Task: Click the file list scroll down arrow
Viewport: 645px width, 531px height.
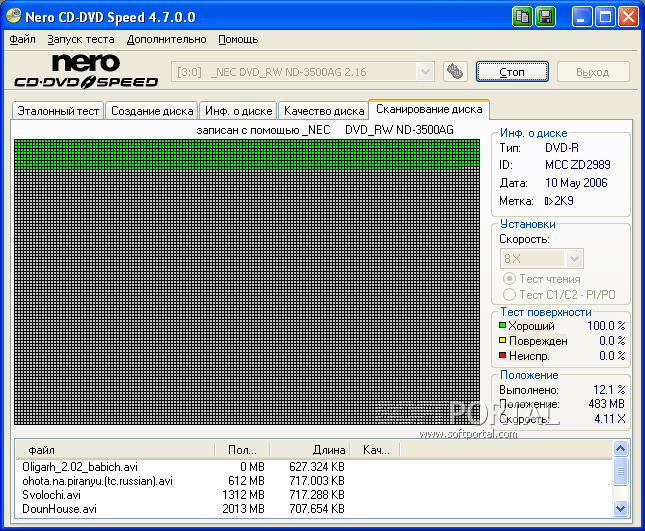Action: click(620, 508)
